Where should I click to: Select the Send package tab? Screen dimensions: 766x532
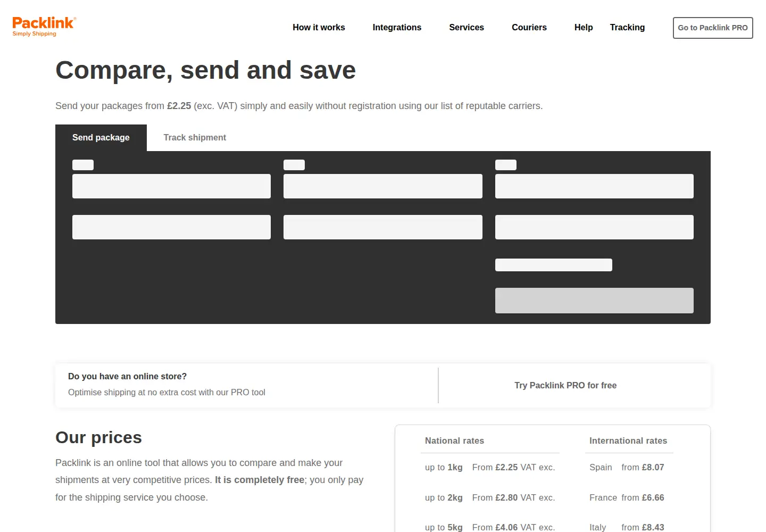click(x=101, y=138)
